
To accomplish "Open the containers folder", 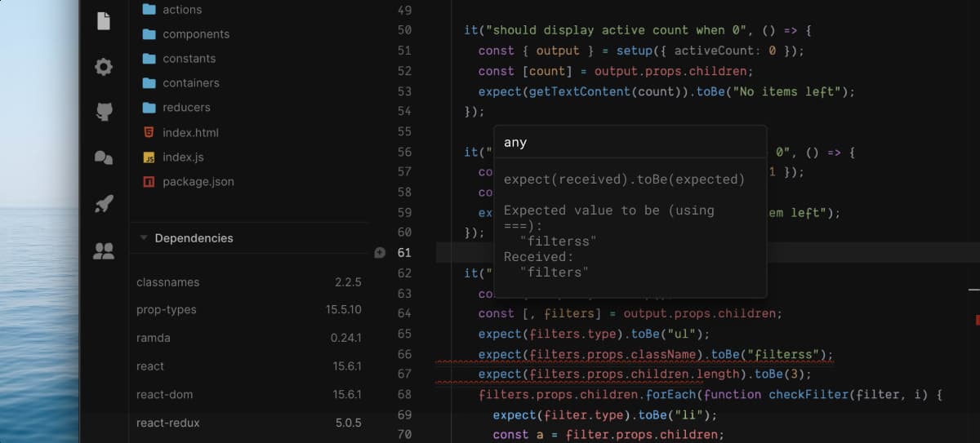I will tap(190, 83).
